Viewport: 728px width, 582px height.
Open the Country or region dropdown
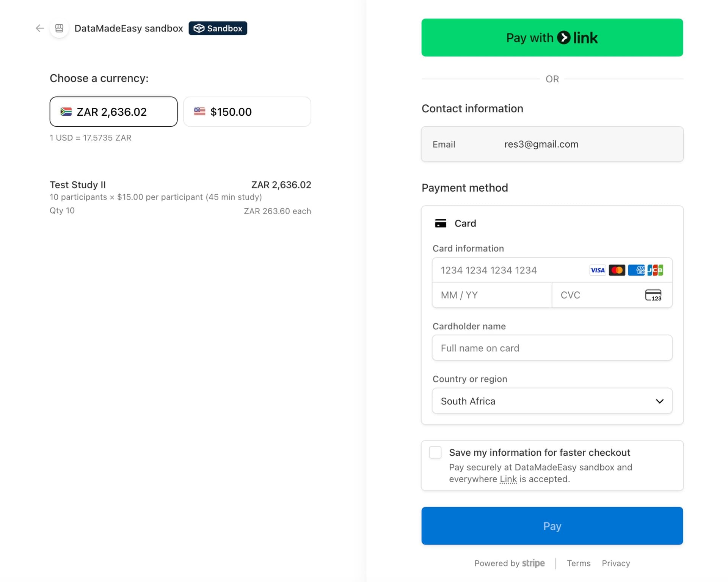coord(552,401)
